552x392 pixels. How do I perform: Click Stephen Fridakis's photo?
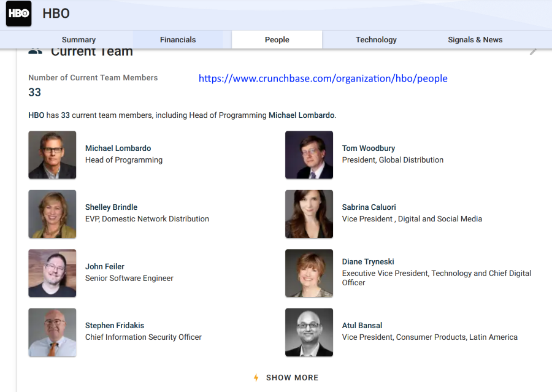pos(52,332)
